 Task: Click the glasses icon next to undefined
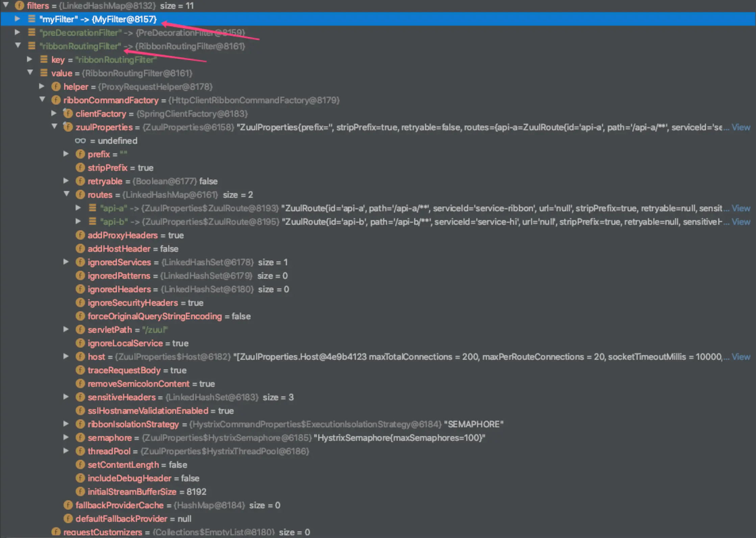[80, 140]
